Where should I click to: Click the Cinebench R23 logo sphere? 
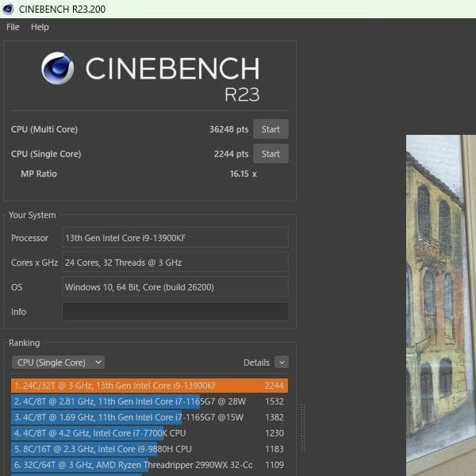coord(58,68)
